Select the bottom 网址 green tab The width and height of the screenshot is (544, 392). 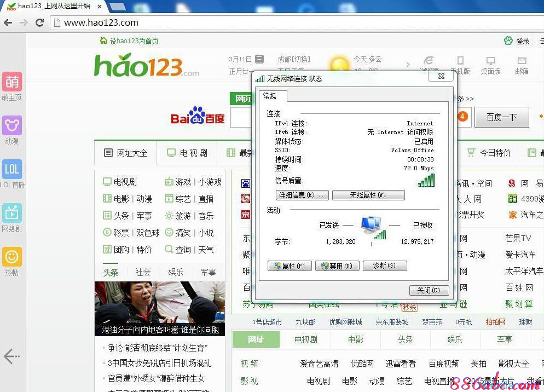256,339
